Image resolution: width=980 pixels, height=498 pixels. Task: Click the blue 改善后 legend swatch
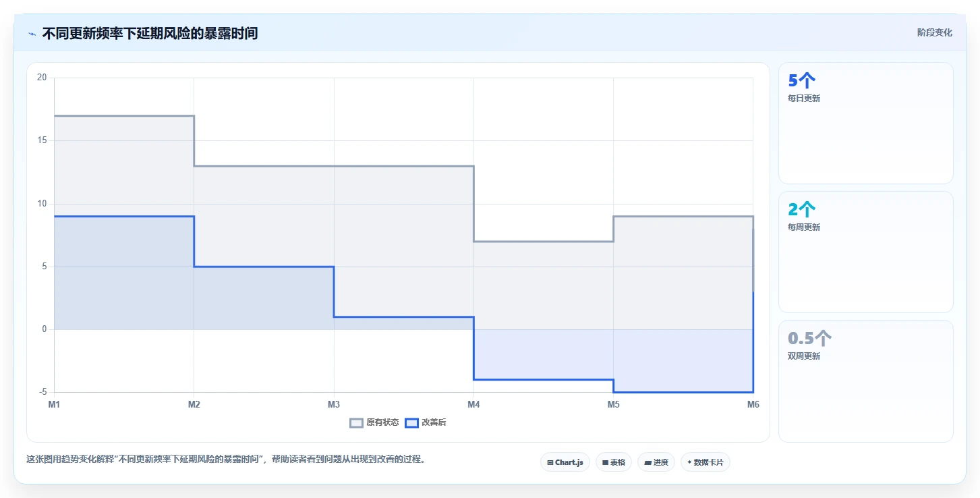(x=412, y=423)
